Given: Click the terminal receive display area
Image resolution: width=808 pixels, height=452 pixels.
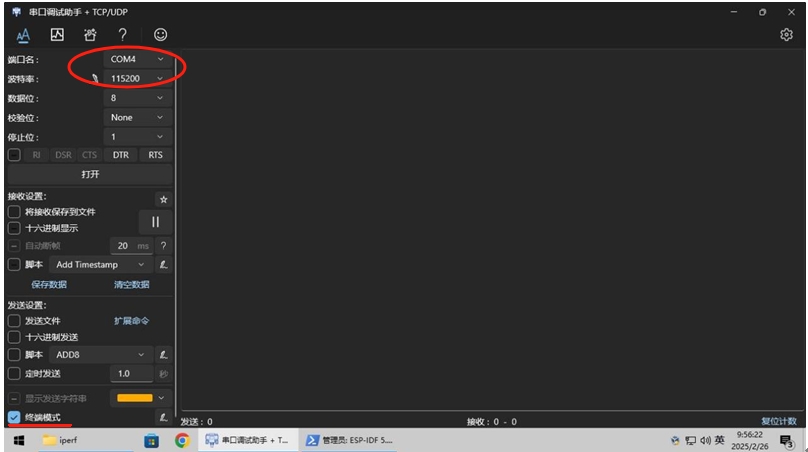Looking at the screenshot, I should click(492, 230).
